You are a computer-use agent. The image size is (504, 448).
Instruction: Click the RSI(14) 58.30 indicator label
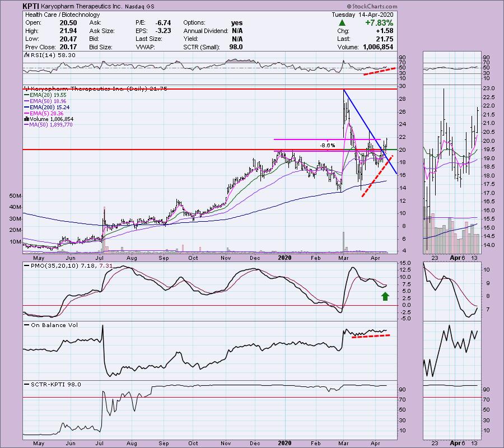tap(50, 55)
